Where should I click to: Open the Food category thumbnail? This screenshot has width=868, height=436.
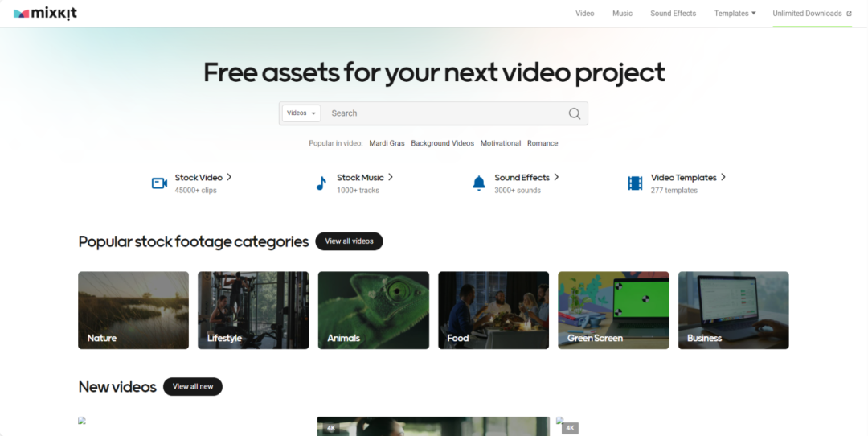[493, 311]
